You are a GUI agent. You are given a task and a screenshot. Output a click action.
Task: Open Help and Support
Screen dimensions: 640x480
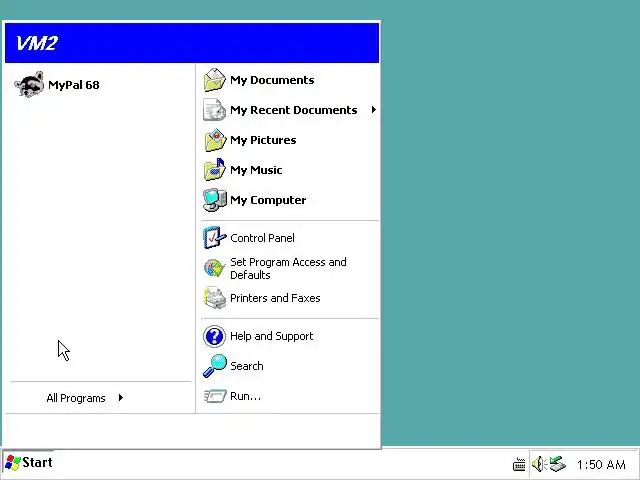point(290,336)
